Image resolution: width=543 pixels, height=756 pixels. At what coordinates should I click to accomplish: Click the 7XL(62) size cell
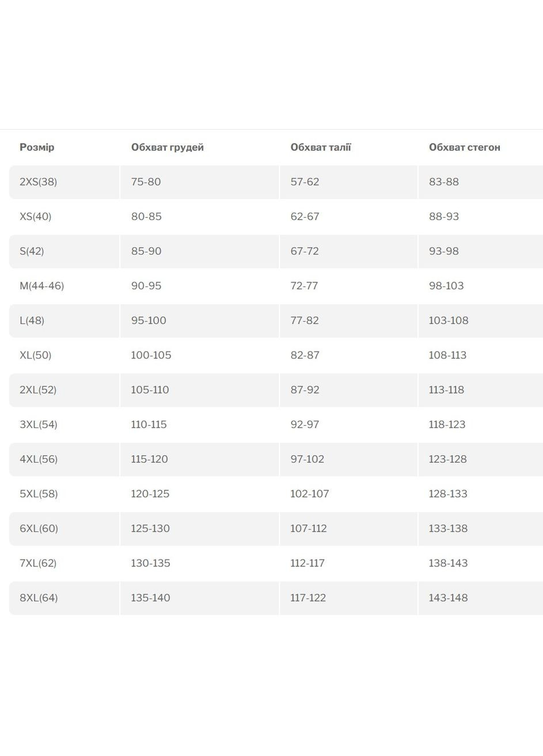tap(38, 563)
